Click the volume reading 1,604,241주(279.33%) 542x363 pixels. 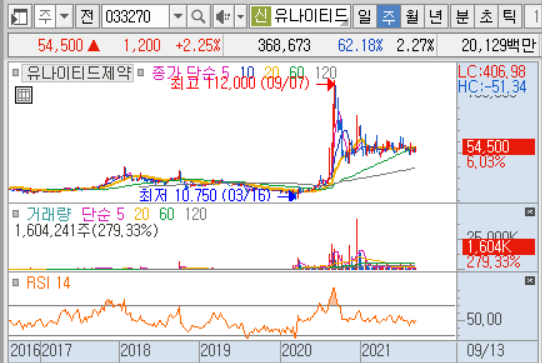coord(87,231)
